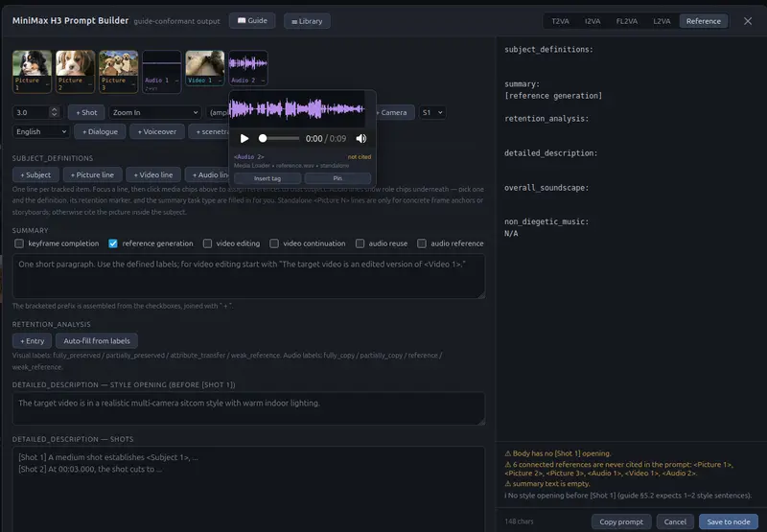
Task: Switch to the I2VA mode tab
Action: [x=593, y=21]
